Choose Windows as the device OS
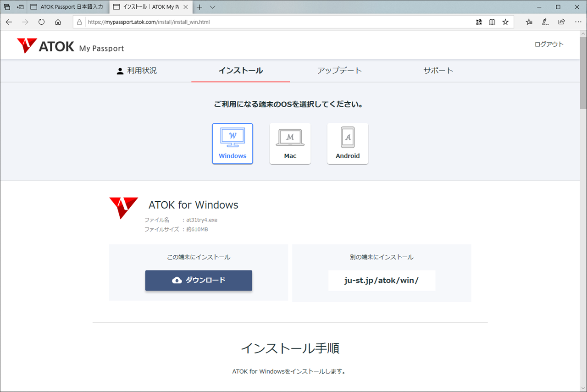 click(233, 144)
